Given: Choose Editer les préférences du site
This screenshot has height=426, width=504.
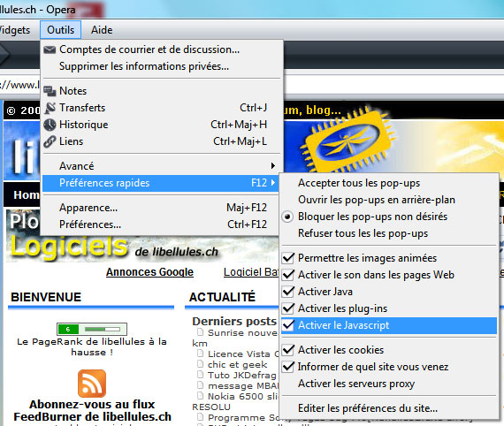Looking at the screenshot, I should [x=368, y=408].
